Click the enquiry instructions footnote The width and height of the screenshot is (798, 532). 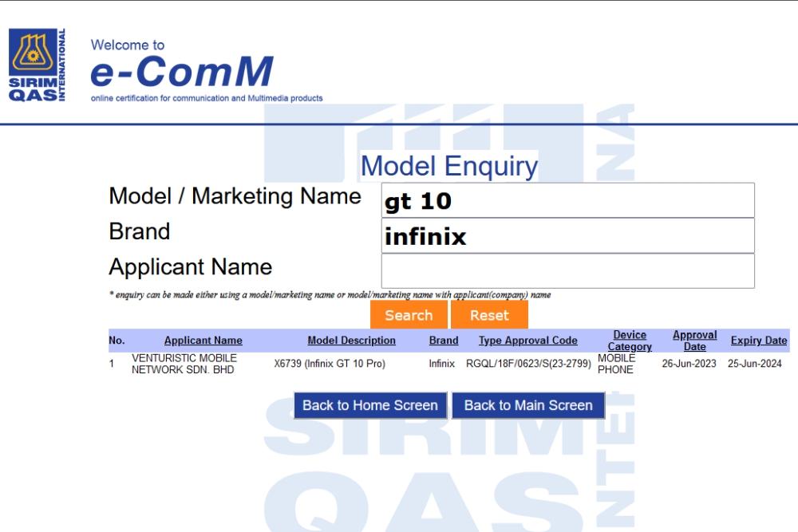tap(330, 294)
